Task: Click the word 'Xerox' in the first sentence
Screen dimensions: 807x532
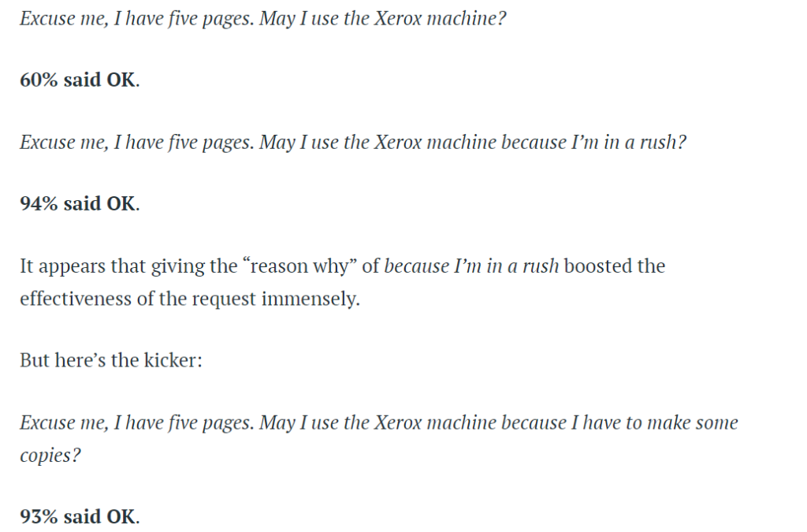Action: pyautogui.click(x=397, y=19)
